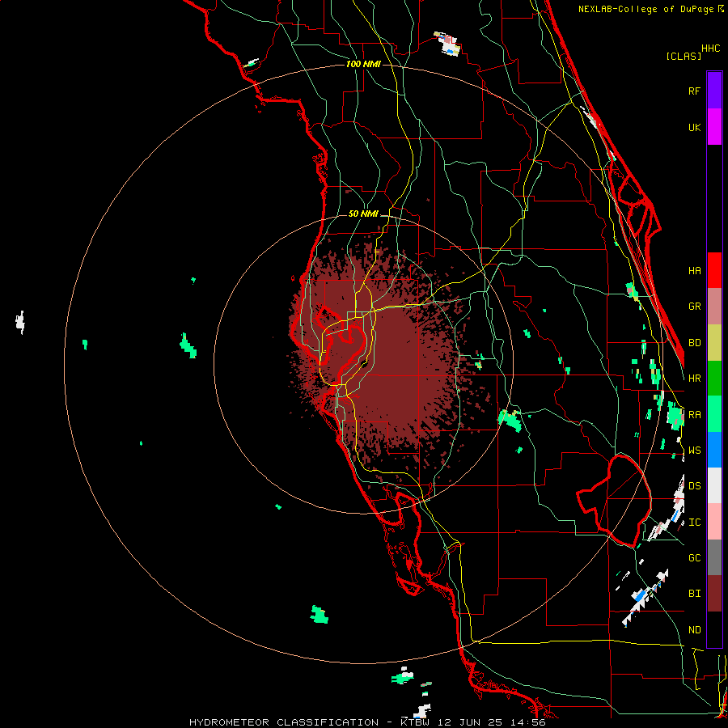Click the KTBW radar site identifier
This screenshot has width=728, height=728.
point(415,722)
